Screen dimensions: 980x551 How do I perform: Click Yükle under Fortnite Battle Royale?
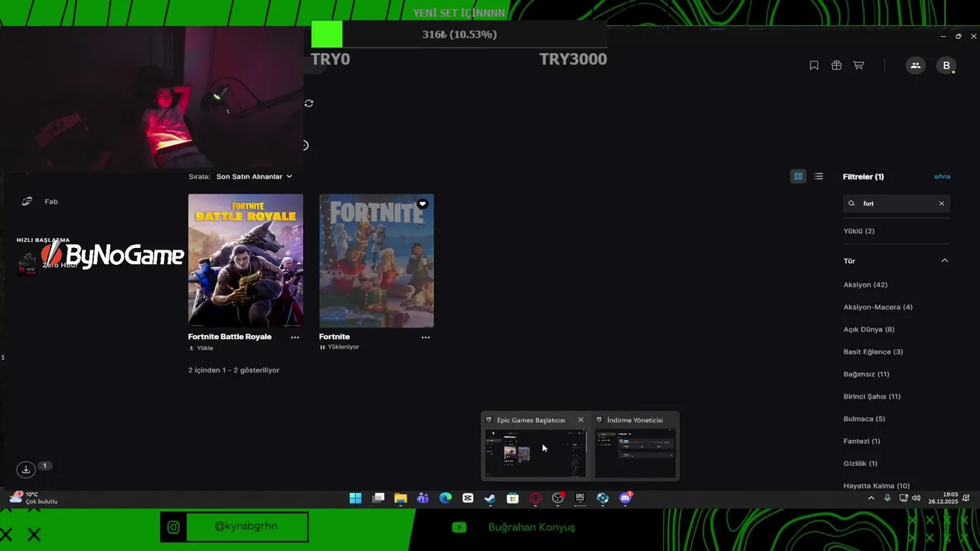(201, 348)
